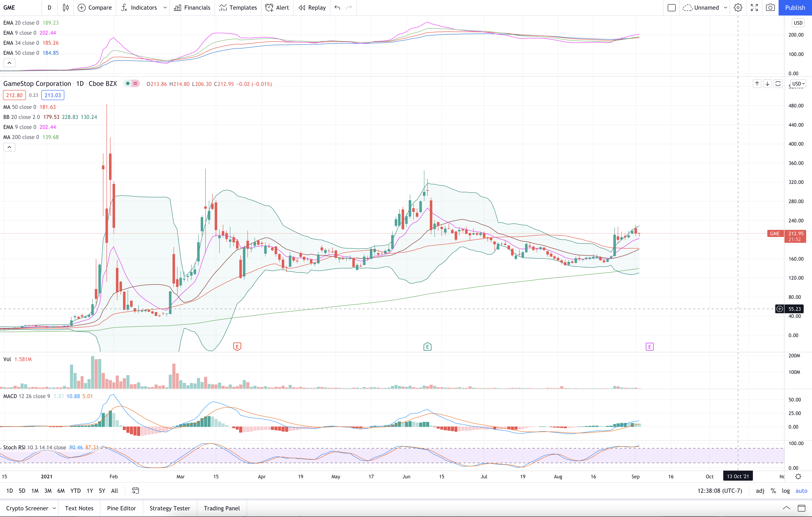Screen dimensions: 812x517
Task: Open the go-to-date calendar icon
Action: (135, 491)
